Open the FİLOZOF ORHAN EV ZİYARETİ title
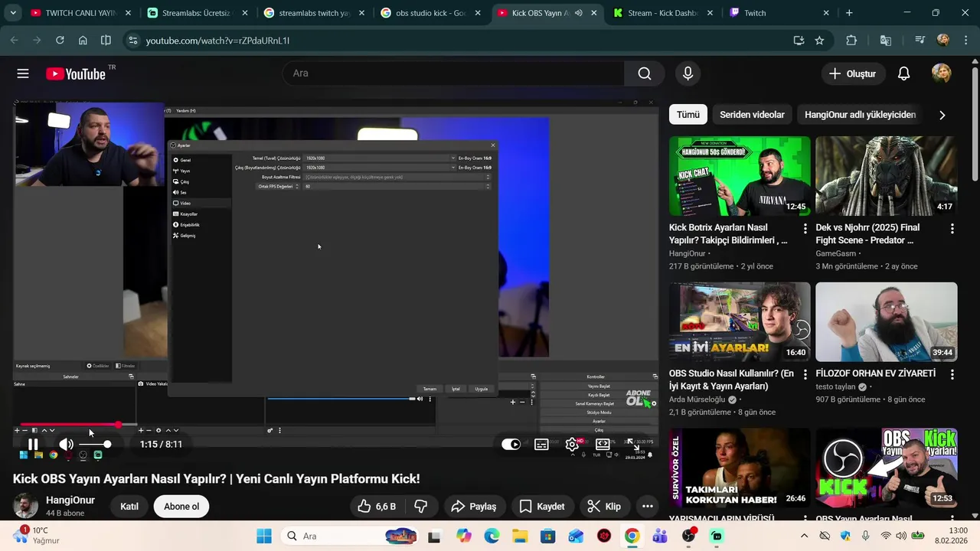 [x=875, y=373]
